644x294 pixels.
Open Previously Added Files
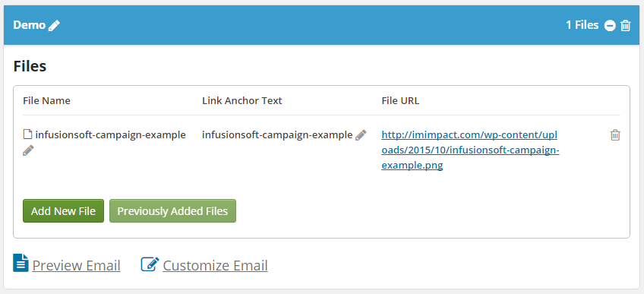172,211
